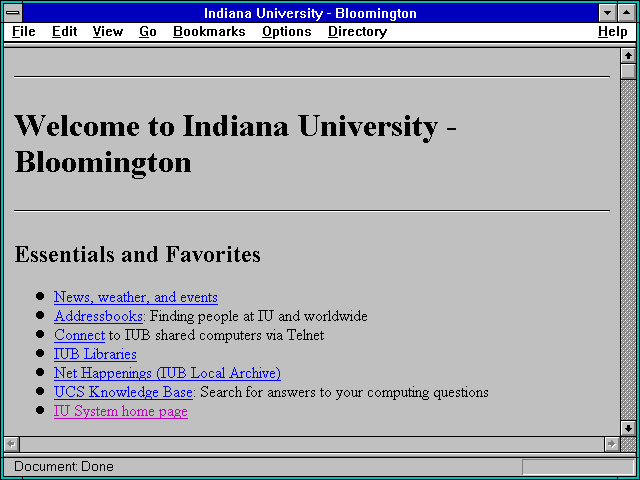
Task: Maximize the window with the up-arrow button
Action: pyautogui.click(x=626, y=13)
